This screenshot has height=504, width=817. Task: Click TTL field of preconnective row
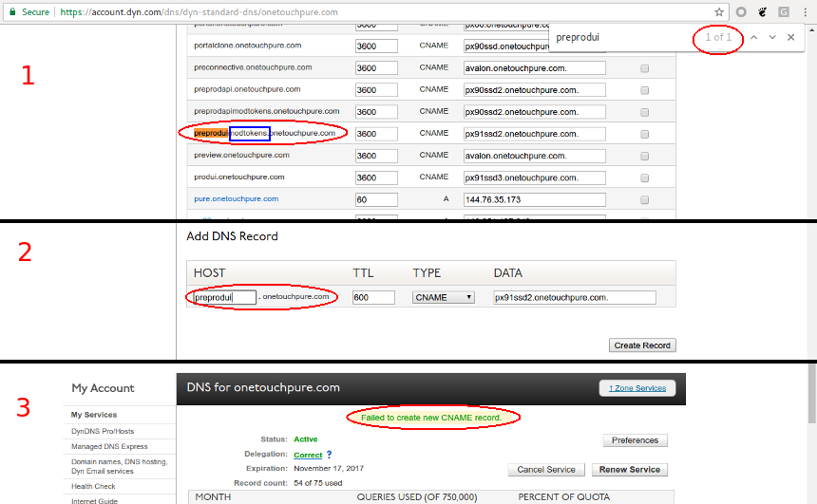tap(376, 68)
